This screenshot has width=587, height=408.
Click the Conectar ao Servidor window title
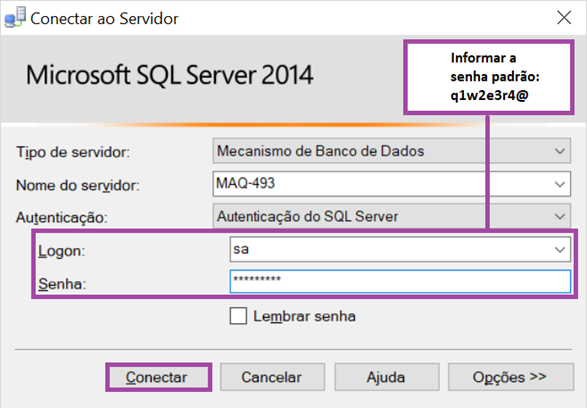[104, 18]
